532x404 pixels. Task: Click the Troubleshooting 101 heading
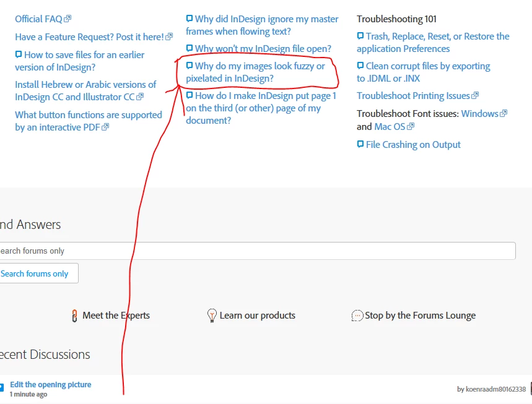click(396, 19)
